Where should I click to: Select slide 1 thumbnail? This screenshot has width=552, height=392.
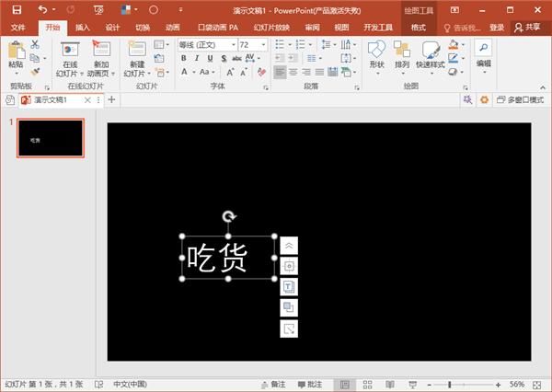51,138
